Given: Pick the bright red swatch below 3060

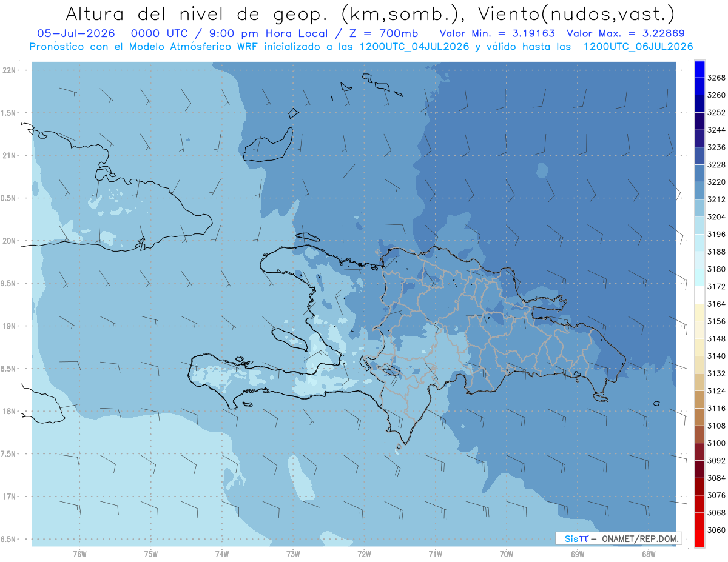Looking at the screenshot, I should coord(699,538).
